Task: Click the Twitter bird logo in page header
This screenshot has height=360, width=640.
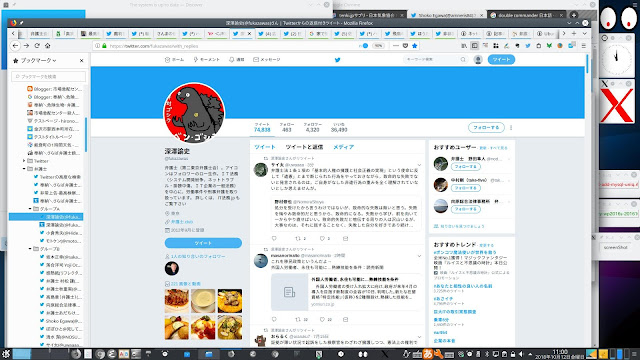Action: tap(338, 60)
